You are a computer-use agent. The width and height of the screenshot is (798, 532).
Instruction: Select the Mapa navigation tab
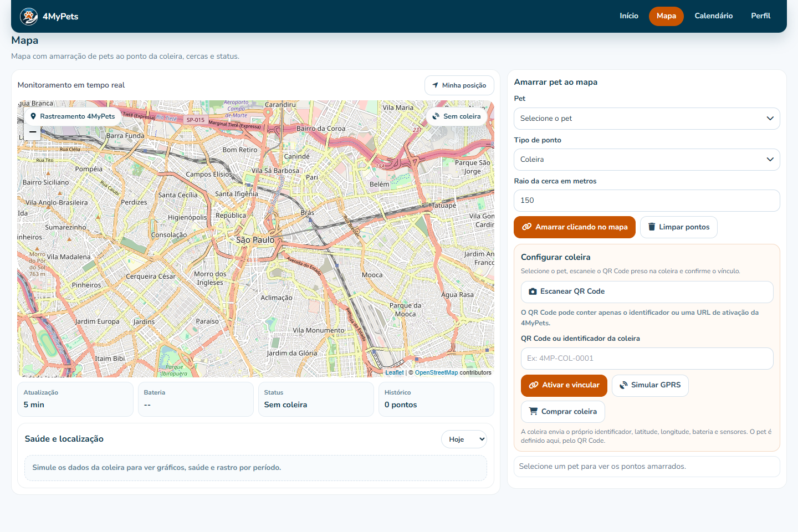[666, 16]
